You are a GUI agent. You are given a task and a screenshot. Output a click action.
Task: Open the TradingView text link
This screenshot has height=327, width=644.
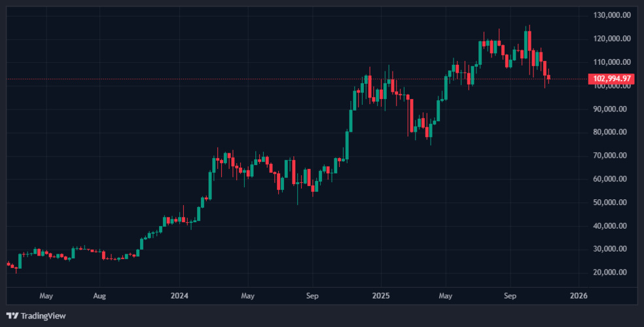43,316
